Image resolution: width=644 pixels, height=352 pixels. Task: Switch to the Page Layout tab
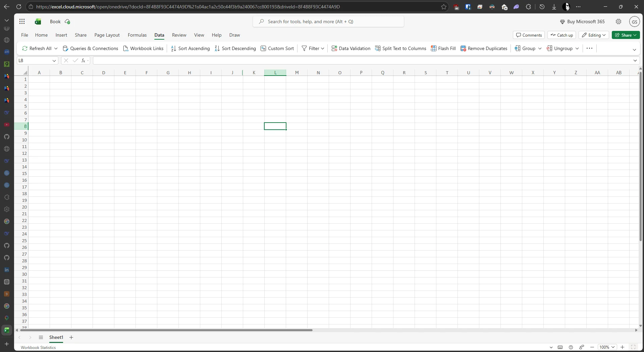[107, 35]
